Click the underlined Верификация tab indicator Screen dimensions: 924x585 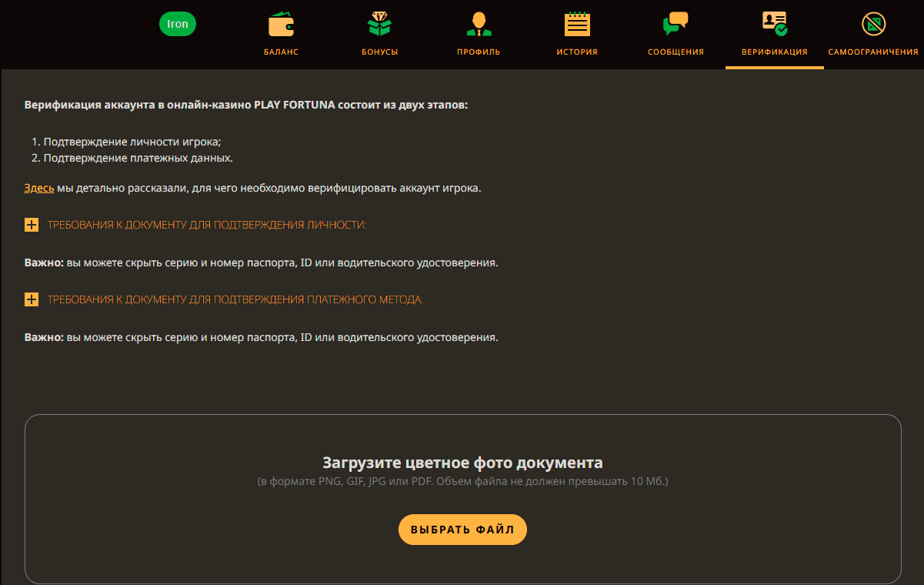(774, 68)
